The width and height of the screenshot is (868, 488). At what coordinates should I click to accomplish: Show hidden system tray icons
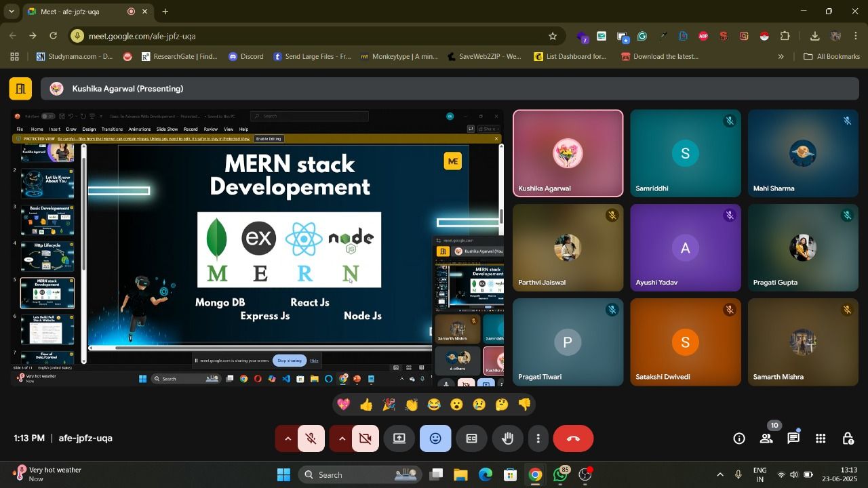coord(720,474)
